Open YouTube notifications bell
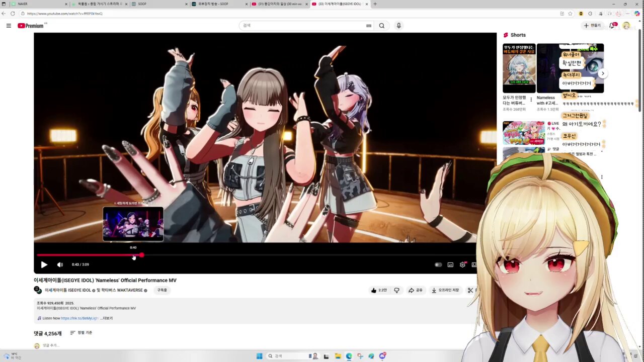644x362 pixels. point(613,26)
